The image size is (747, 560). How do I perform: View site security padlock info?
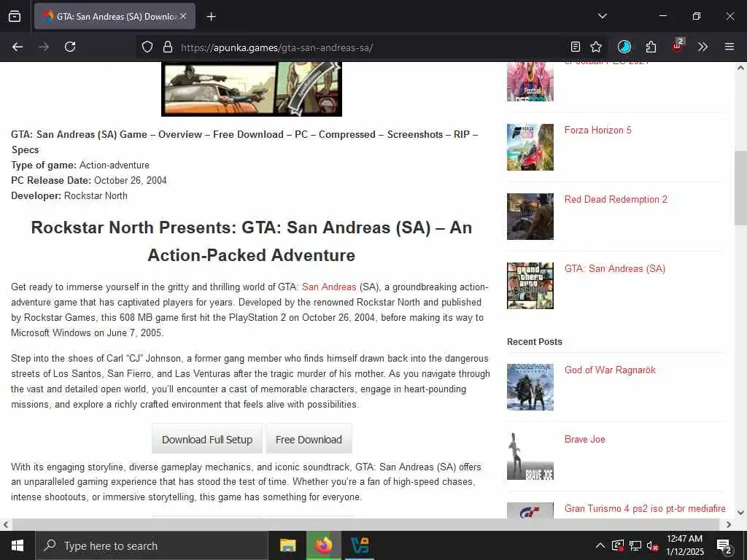[167, 47]
